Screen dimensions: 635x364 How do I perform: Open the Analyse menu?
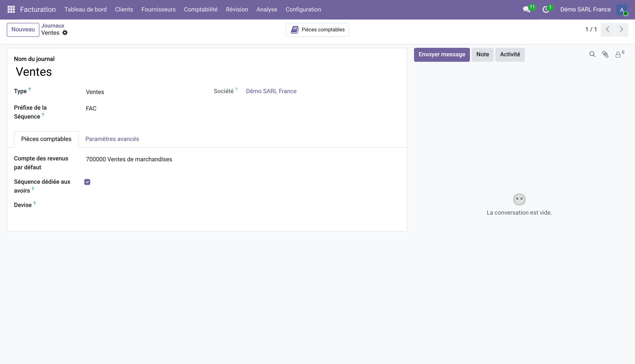point(267,10)
